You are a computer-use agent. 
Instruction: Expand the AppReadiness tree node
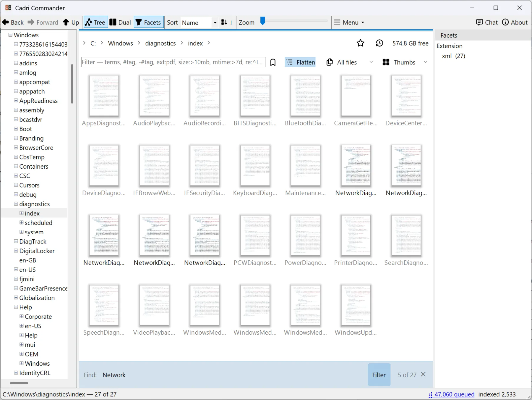click(x=16, y=100)
